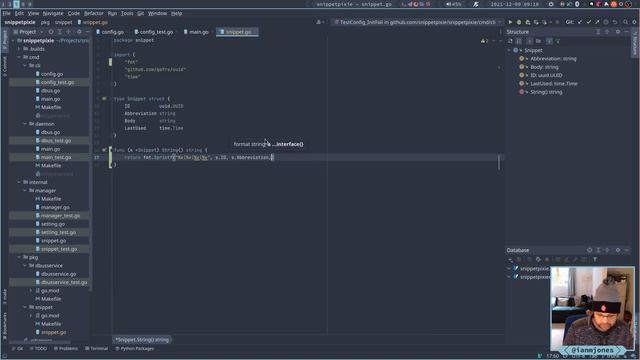Toggle sort by visibility in Structure toolbar
Screen dimensions: 640x360
(510, 41)
